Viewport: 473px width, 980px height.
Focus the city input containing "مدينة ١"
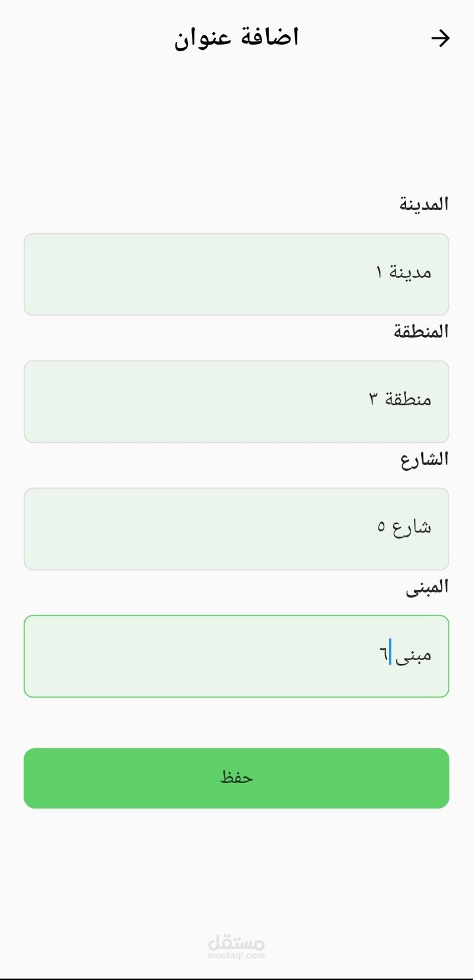[236, 275]
